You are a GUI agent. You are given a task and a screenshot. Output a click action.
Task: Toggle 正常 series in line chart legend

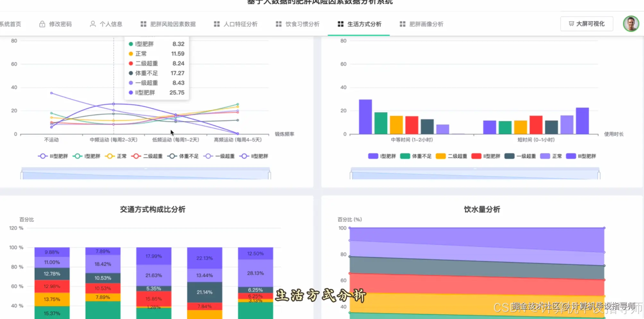pos(116,156)
